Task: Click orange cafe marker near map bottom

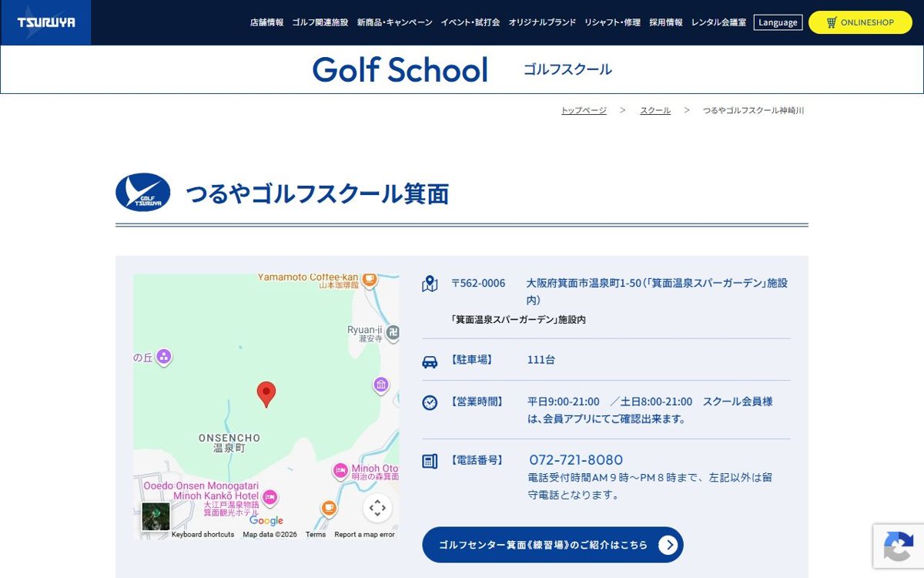Action: (329, 508)
